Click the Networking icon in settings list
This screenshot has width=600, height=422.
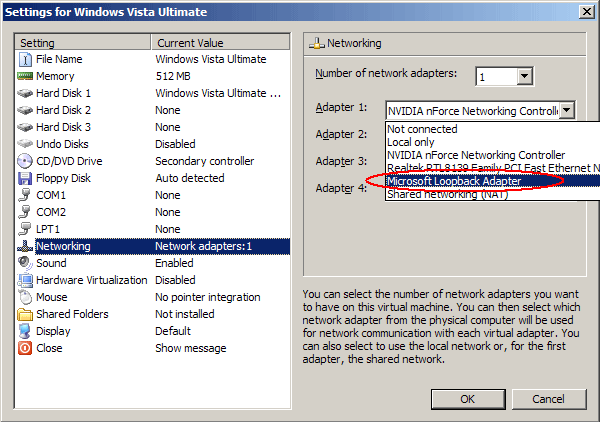(x=25, y=246)
